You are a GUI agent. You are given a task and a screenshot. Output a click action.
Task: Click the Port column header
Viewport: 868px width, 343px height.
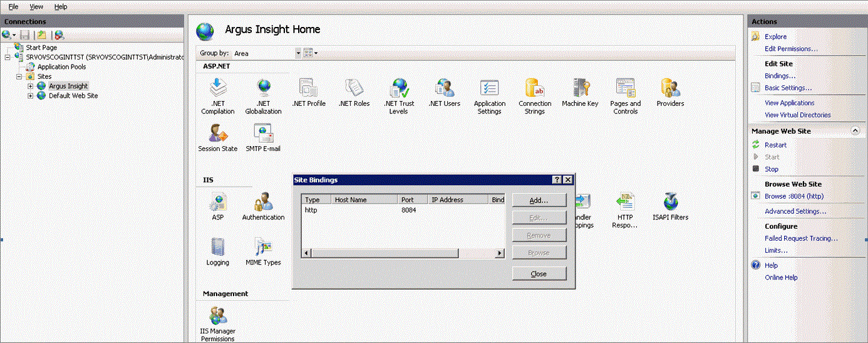click(413, 200)
